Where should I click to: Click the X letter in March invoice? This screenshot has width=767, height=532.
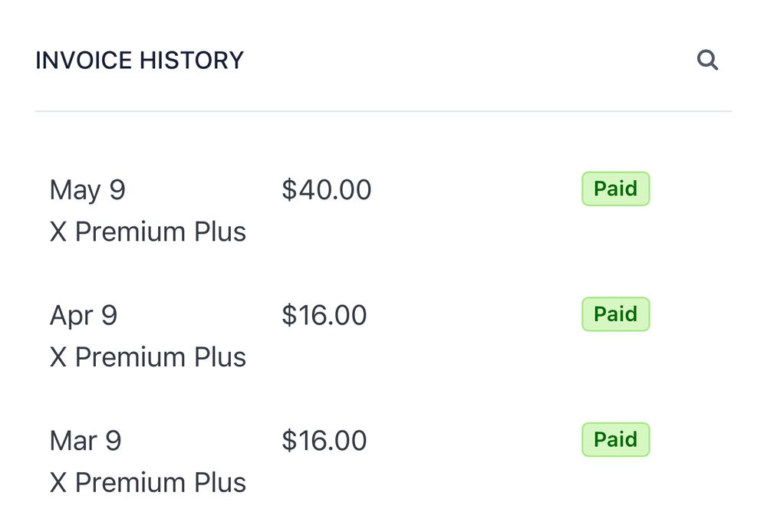(58, 483)
